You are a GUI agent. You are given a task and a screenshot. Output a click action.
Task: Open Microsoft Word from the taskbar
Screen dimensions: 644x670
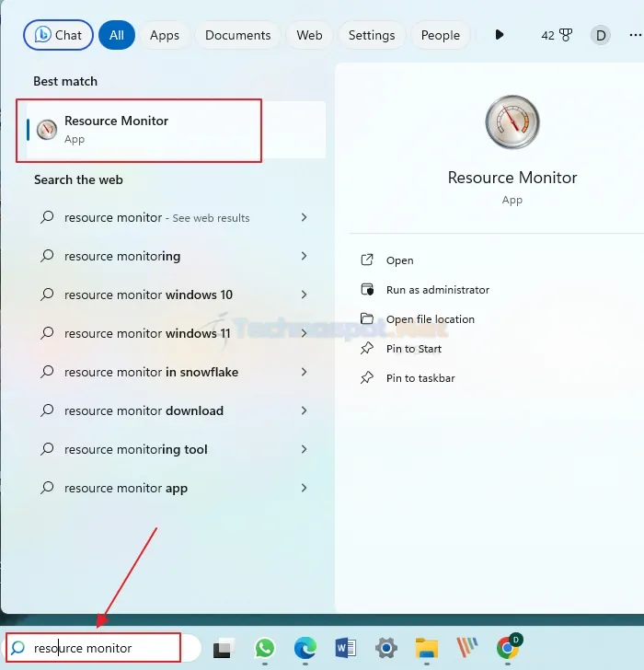(x=346, y=648)
